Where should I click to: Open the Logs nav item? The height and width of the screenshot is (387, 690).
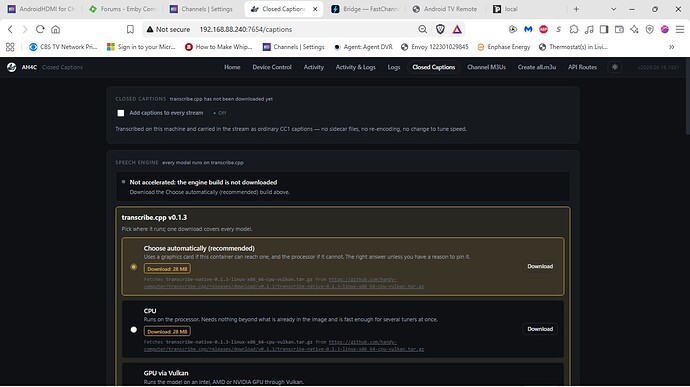click(x=394, y=67)
